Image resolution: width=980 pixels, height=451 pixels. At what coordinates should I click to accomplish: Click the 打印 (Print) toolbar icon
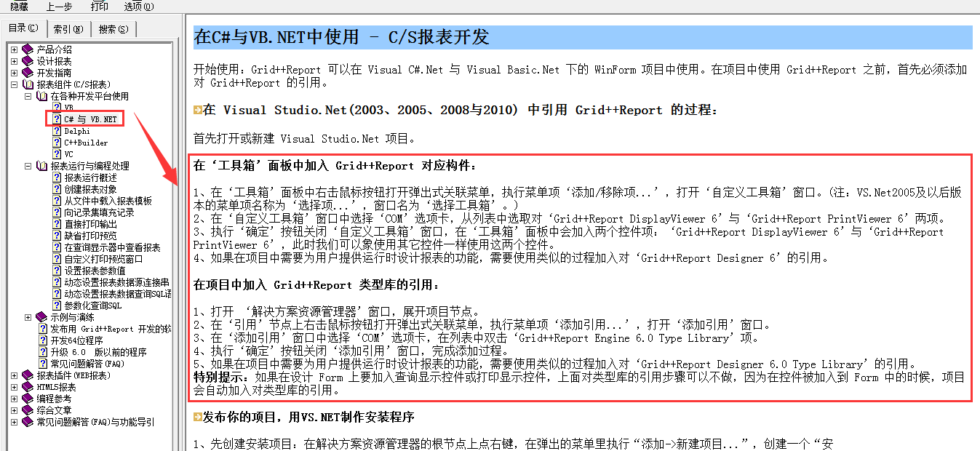pyautogui.click(x=99, y=7)
